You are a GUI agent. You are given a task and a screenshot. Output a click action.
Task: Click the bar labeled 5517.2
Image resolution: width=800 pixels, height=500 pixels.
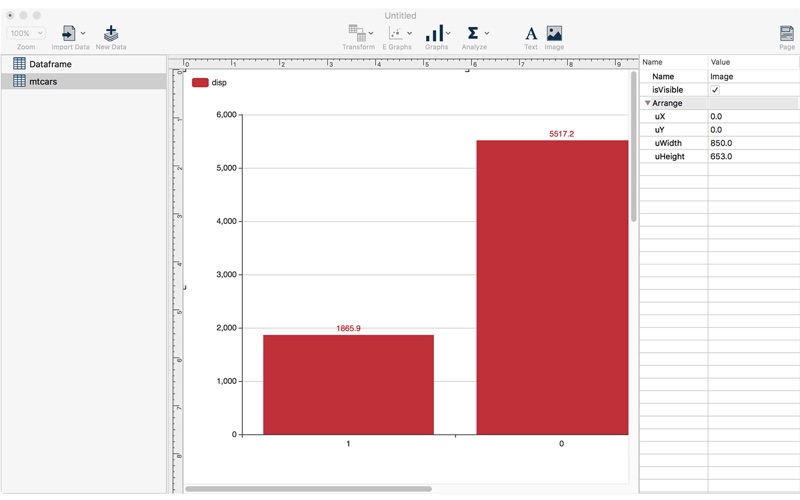(x=553, y=287)
